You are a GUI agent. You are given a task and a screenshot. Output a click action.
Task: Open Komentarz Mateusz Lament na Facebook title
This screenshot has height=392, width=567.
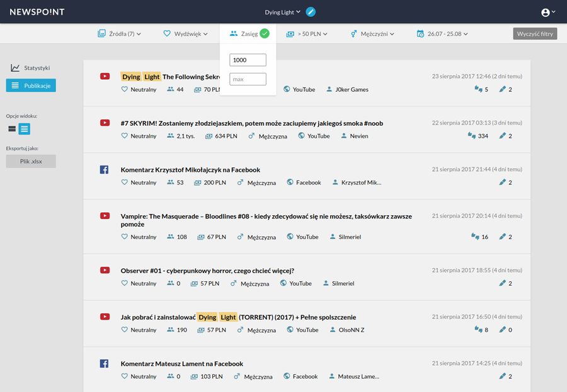[x=181, y=364]
